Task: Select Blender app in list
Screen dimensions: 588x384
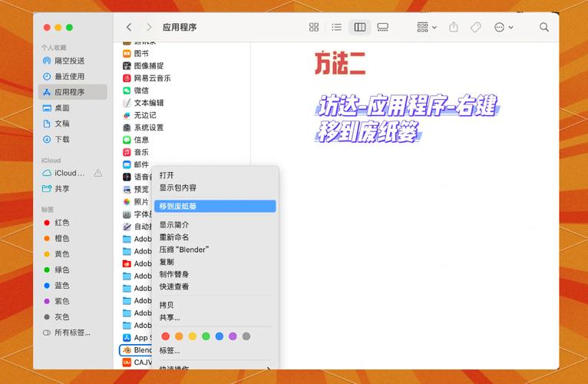Action: point(136,350)
